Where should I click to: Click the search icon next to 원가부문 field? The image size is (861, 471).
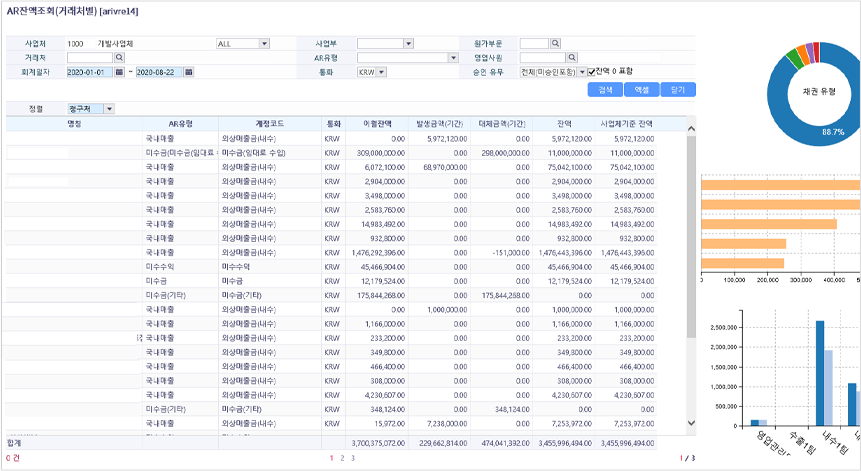click(x=556, y=44)
